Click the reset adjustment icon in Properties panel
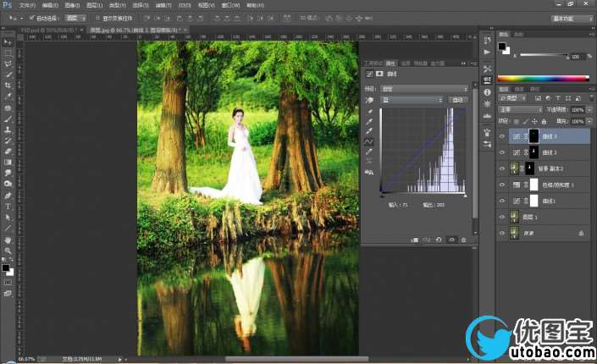 [x=439, y=240]
